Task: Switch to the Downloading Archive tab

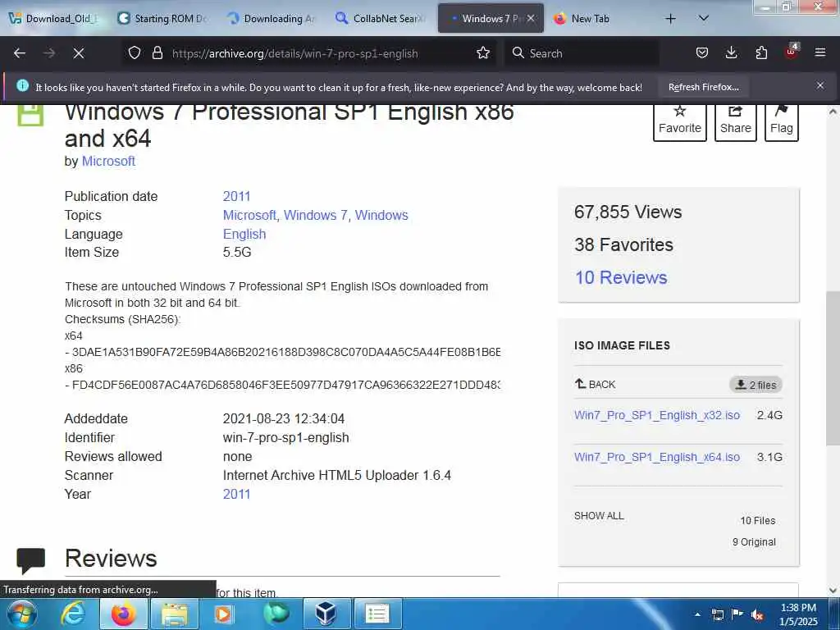Action: pyautogui.click(x=272, y=19)
